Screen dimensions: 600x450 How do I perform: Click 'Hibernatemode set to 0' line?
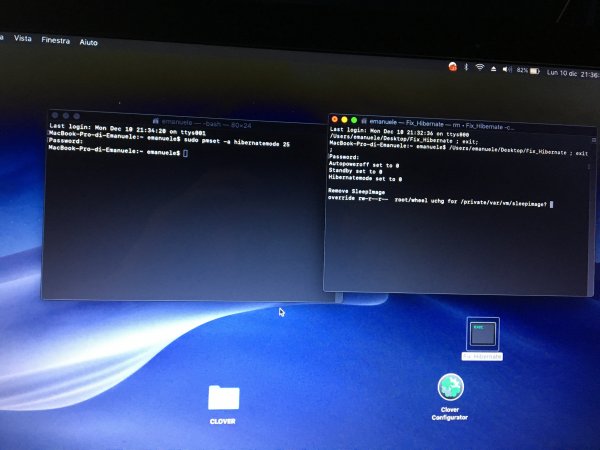click(365, 178)
